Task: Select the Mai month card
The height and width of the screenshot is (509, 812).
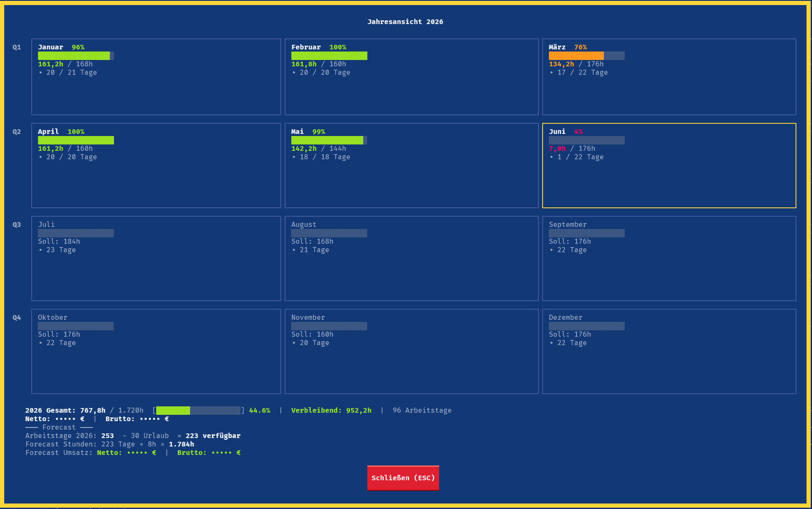Action: (412, 166)
